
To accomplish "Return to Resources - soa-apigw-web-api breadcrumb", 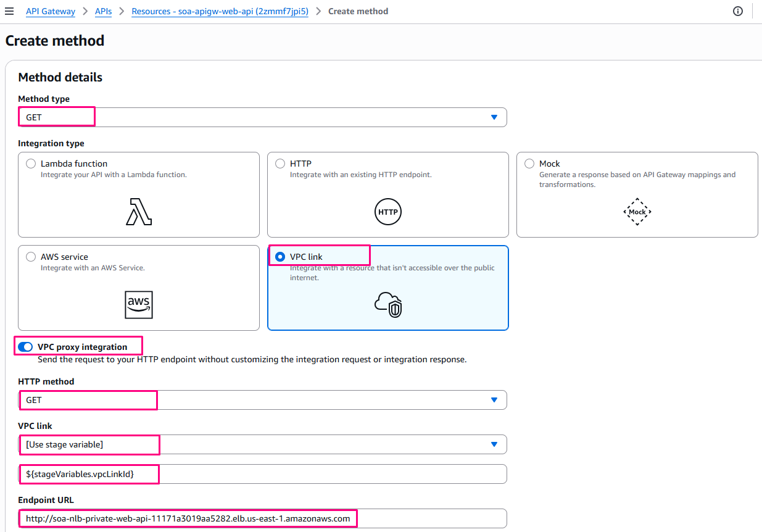I will (220, 11).
